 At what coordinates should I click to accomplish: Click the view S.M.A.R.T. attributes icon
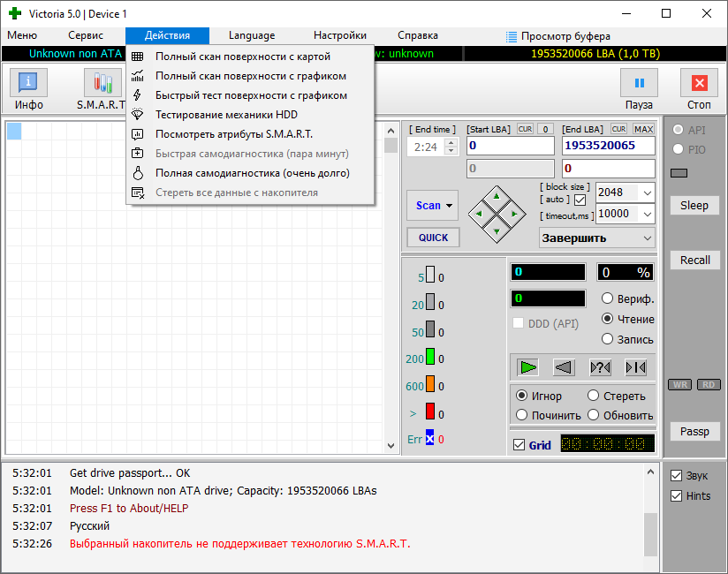138,134
